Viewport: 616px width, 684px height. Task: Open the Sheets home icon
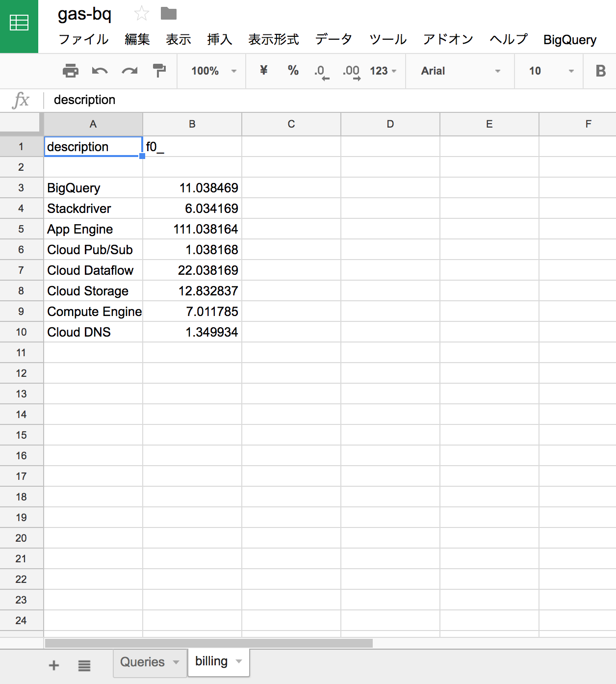click(19, 23)
